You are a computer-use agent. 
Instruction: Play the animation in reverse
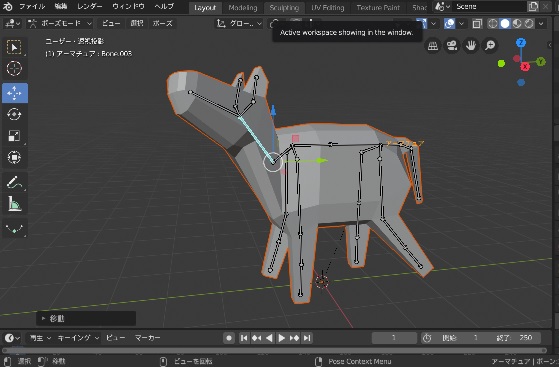(x=270, y=338)
